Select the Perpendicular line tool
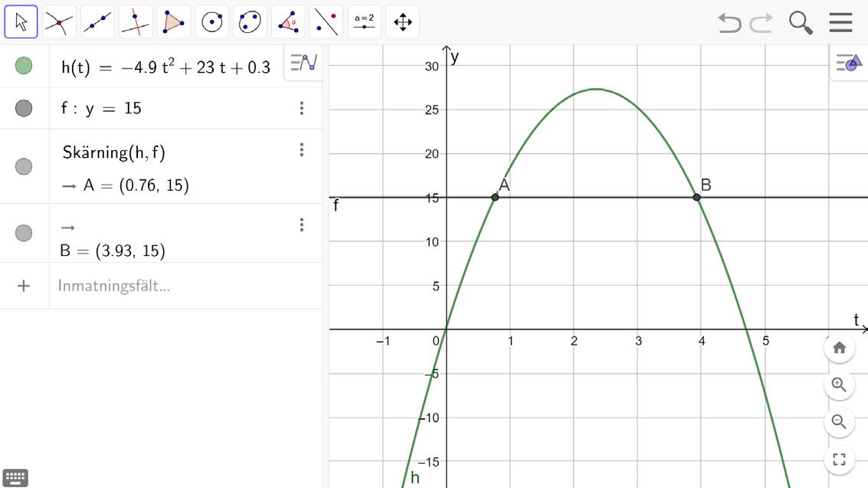 click(x=136, y=22)
